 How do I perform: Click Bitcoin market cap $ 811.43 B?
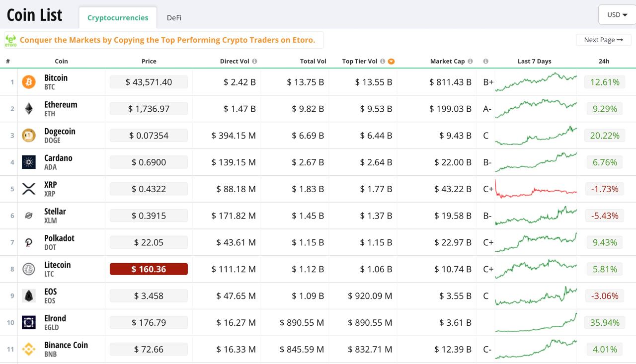450,82
